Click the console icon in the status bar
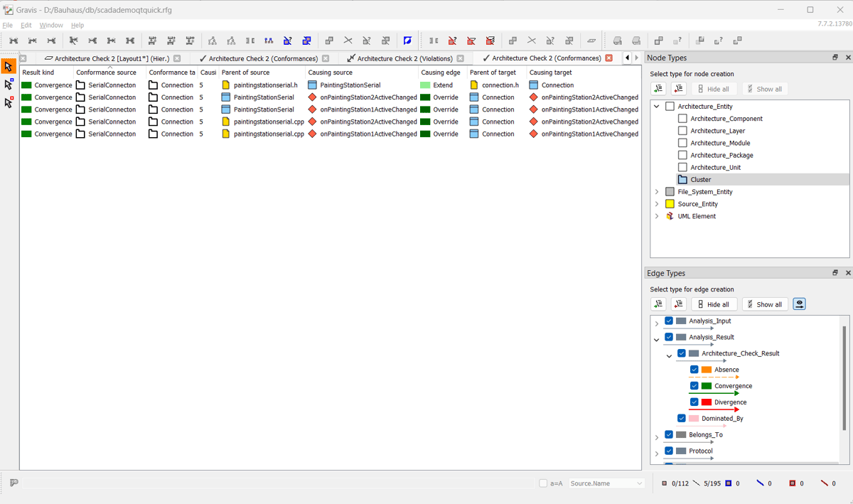Viewport: 853px width, 504px height. (x=14, y=483)
